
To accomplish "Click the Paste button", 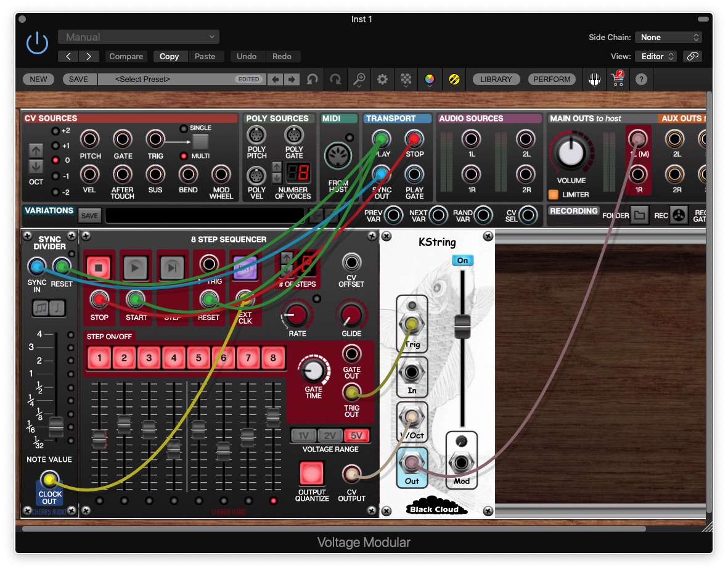I will coord(205,56).
